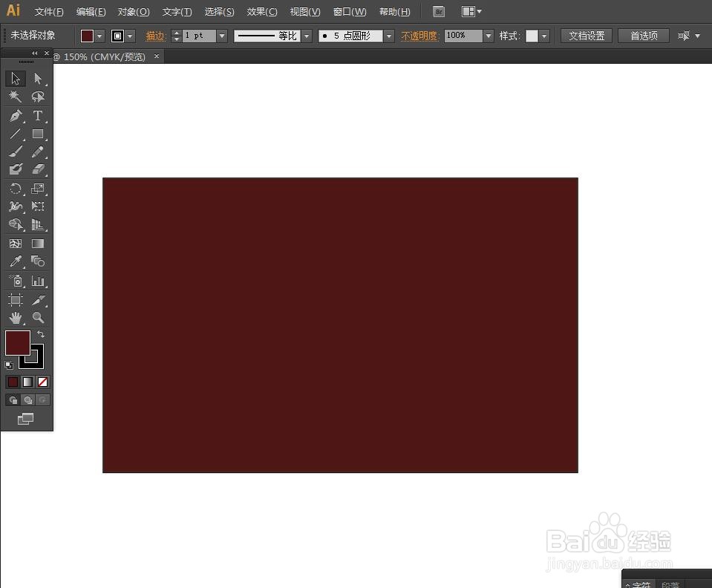Screen dimensions: 712x588
Task: Click the 描边 stroke panel link
Action: coord(156,36)
